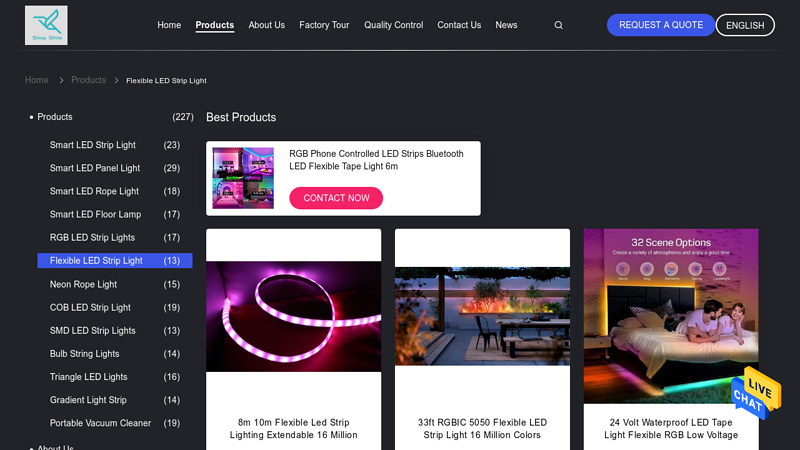
Task: Open the Live Chat widget
Action: coord(756,393)
